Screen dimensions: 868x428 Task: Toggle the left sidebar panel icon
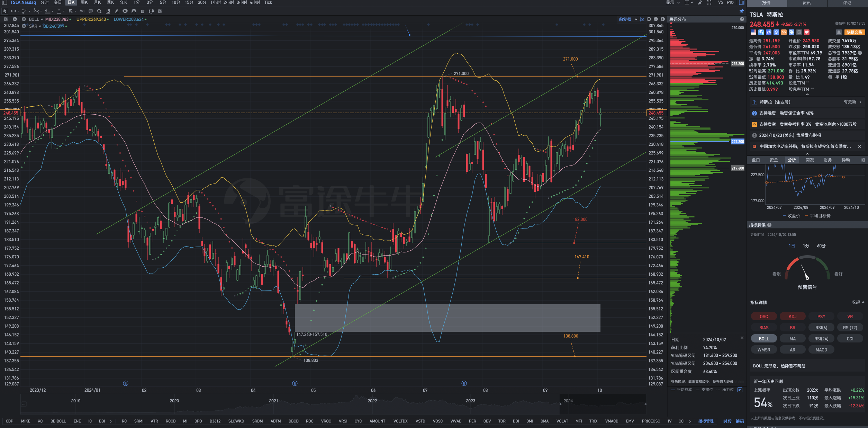4,2
